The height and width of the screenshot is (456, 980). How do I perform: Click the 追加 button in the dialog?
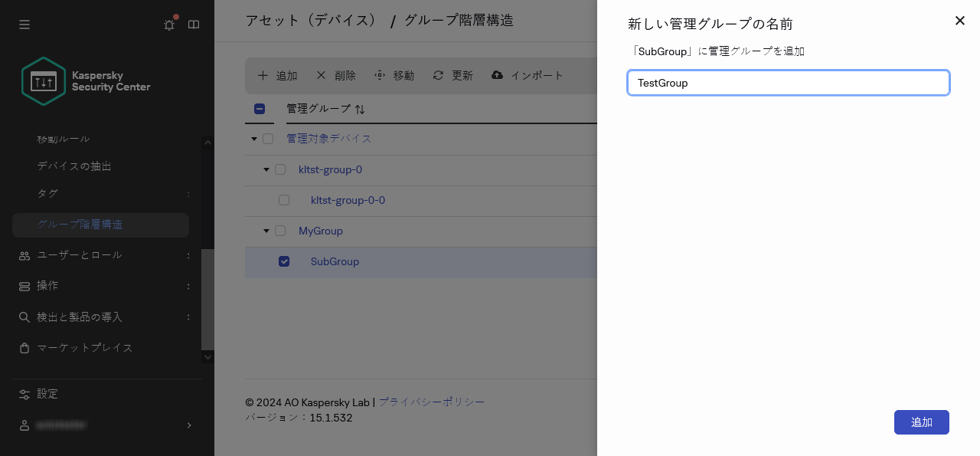921,422
